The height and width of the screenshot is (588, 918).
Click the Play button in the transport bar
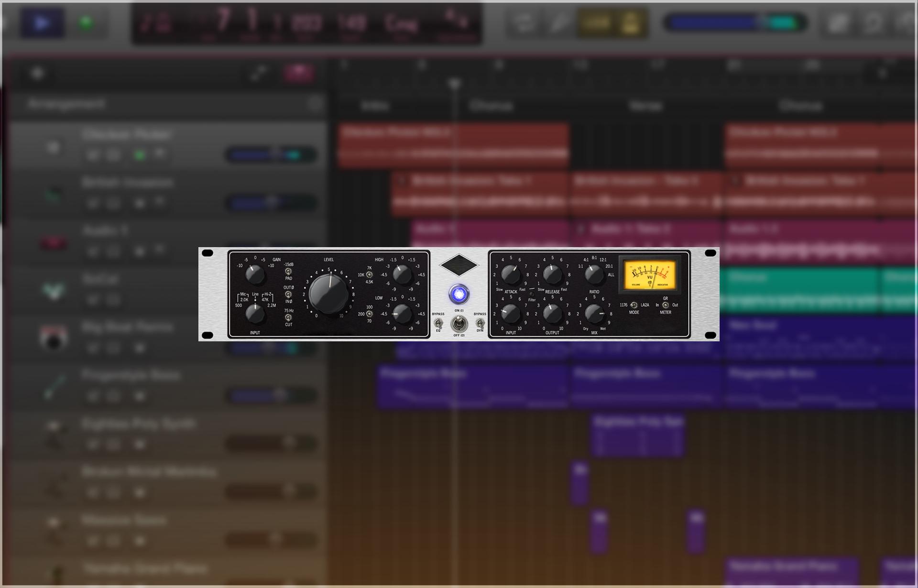[42, 22]
